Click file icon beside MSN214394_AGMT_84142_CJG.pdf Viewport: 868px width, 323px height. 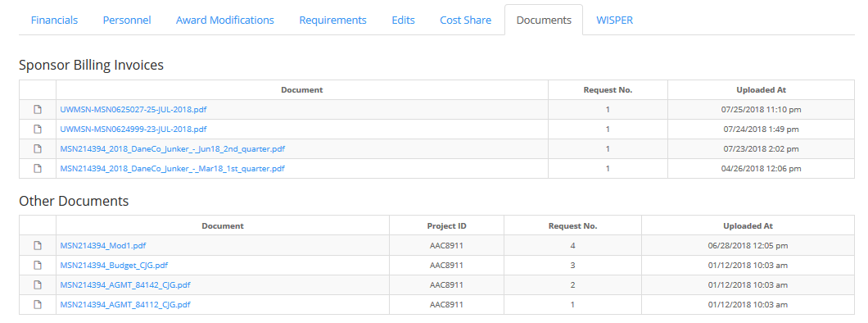click(38, 284)
